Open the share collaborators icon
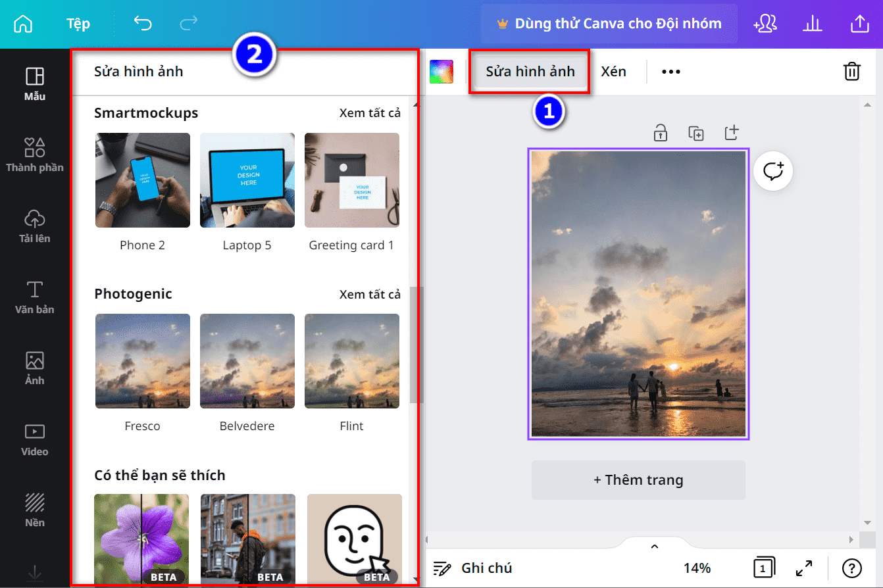 pyautogui.click(x=766, y=24)
